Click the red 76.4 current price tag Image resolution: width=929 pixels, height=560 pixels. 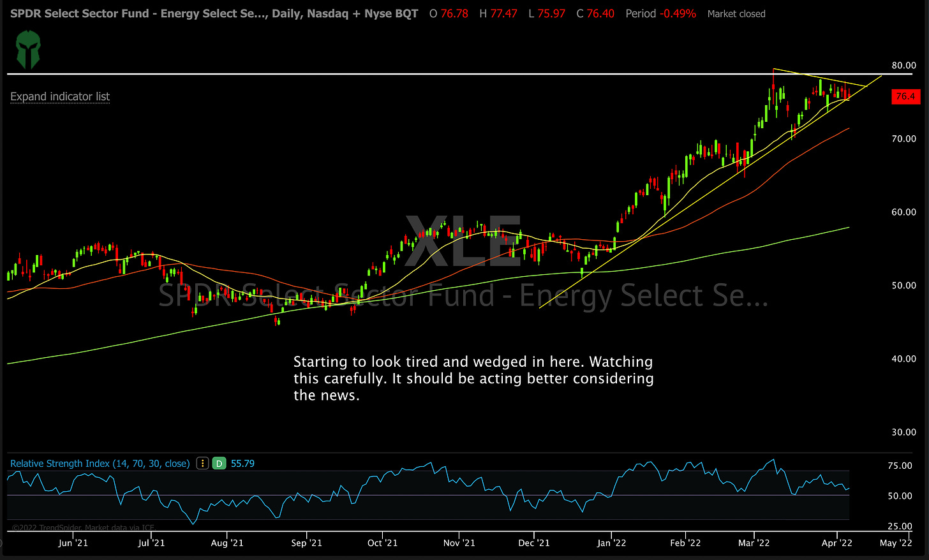905,96
